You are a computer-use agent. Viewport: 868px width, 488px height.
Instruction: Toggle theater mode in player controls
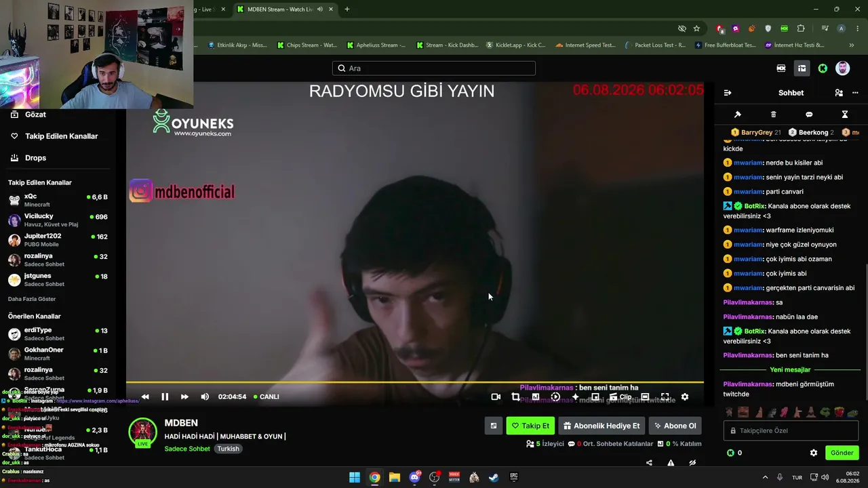coord(645,396)
